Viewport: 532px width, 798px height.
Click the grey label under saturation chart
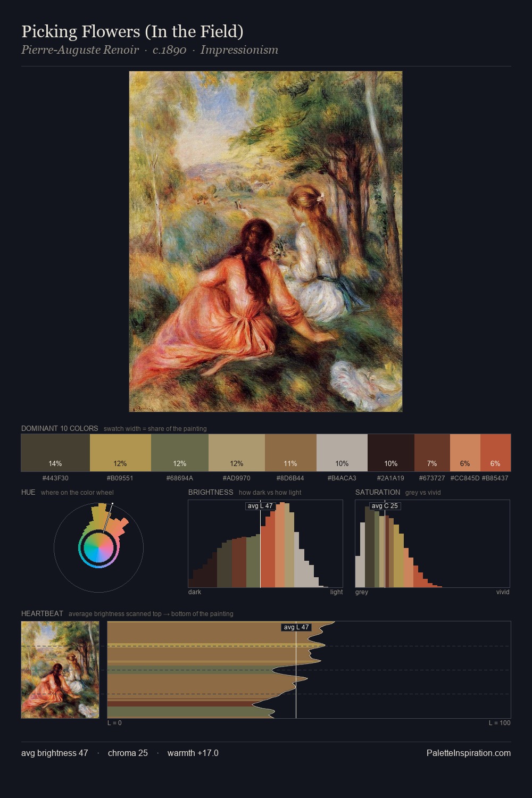(x=362, y=592)
